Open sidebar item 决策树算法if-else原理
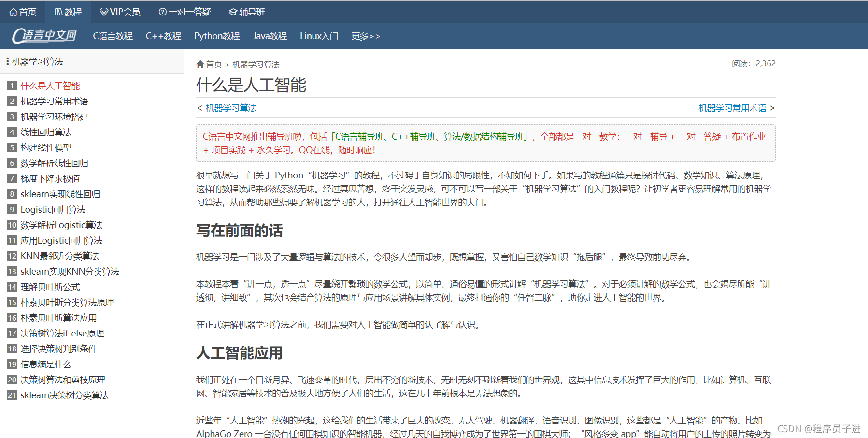The image size is (868, 438). tap(62, 333)
